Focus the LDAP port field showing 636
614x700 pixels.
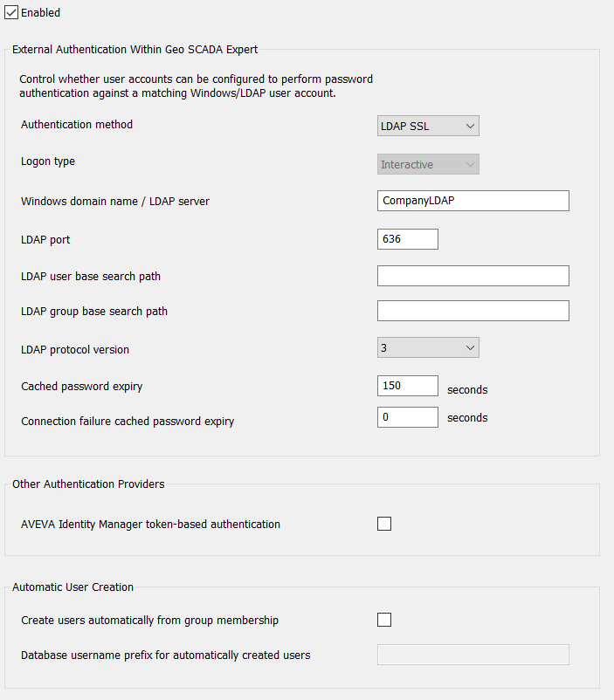click(x=407, y=238)
